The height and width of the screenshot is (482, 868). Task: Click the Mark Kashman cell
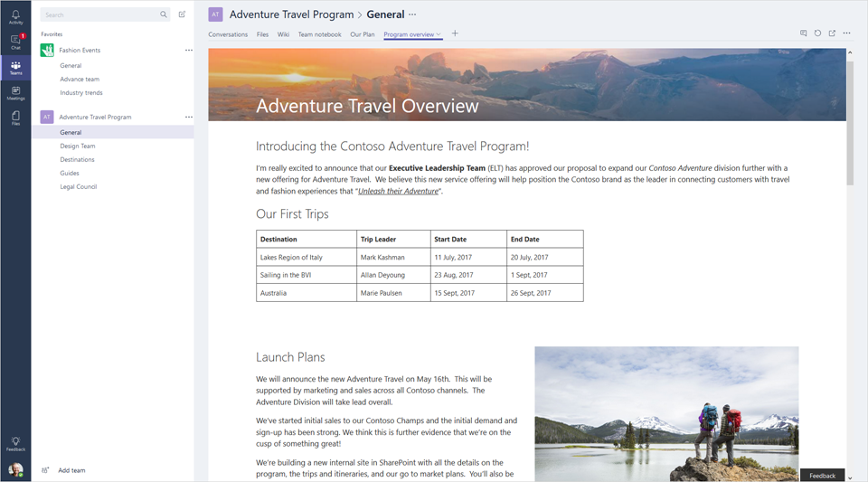click(x=393, y=258)
